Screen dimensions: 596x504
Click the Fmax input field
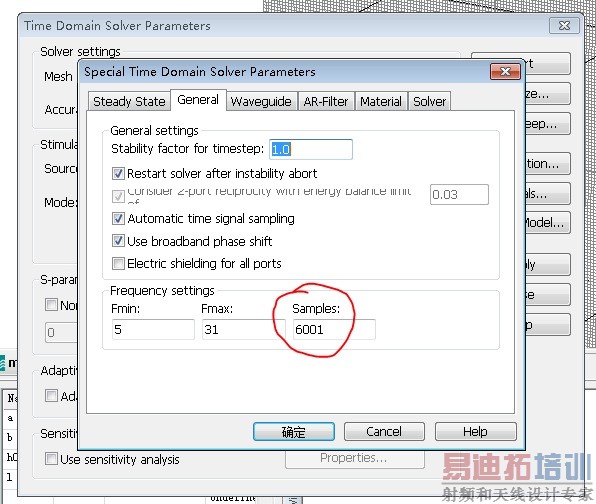coord(243,329)
